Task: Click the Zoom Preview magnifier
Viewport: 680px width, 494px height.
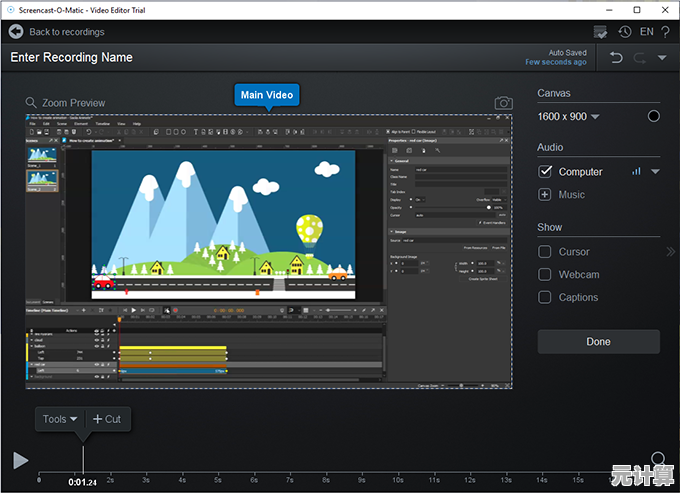Action: 32,103
